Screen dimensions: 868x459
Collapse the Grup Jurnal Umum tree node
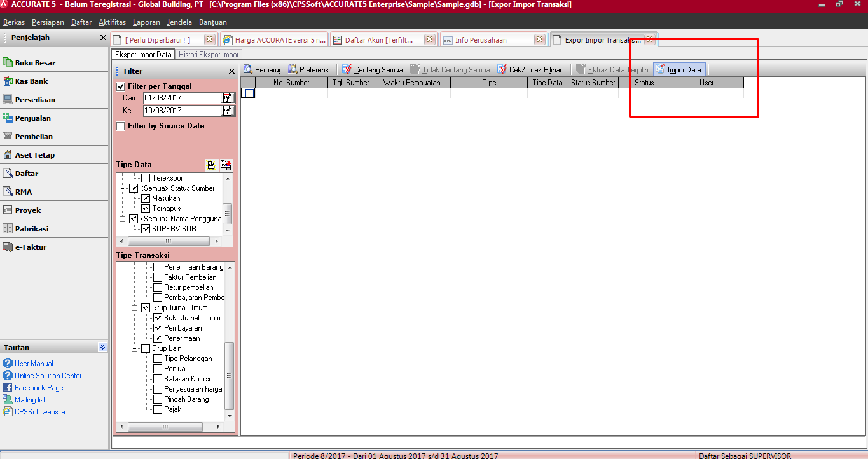click(135, 308)
